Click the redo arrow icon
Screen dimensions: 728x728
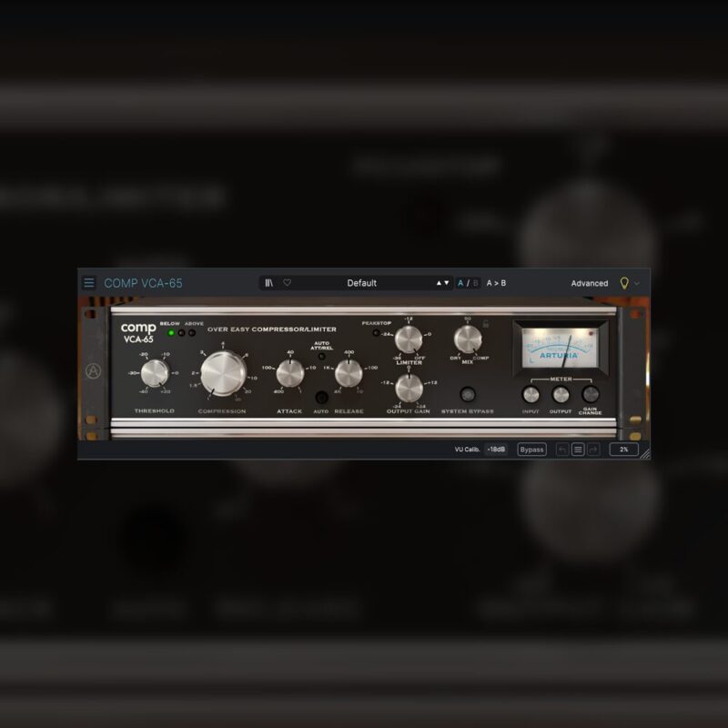coord(593,450)
